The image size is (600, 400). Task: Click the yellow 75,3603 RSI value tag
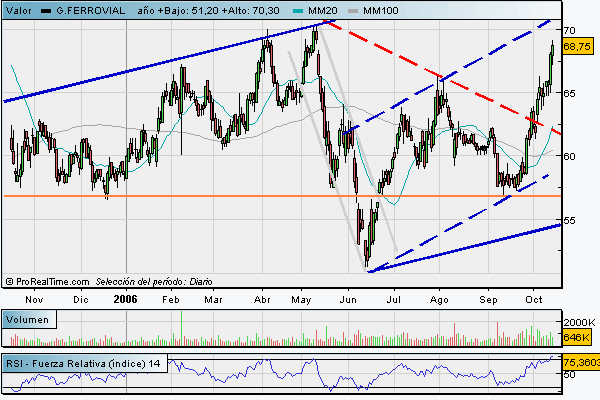click(x=581, y=362)
